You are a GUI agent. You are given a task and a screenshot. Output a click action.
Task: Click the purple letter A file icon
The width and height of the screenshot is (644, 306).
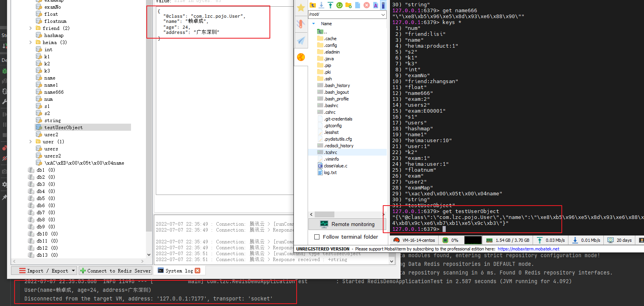[x=376, y=5]
